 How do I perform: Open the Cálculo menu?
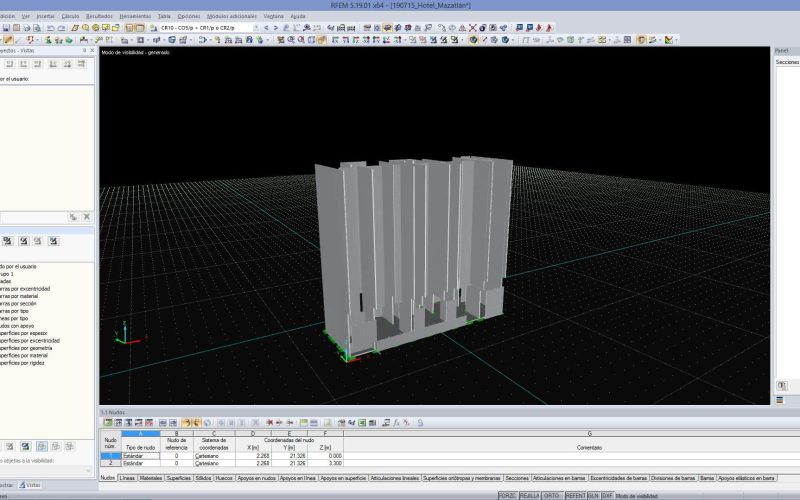coord(70,16)
